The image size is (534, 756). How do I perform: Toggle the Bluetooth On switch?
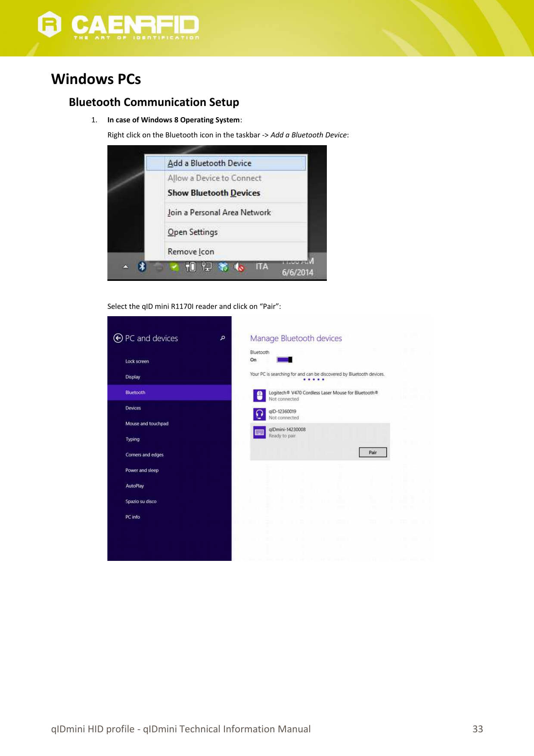tap(285, 360)
